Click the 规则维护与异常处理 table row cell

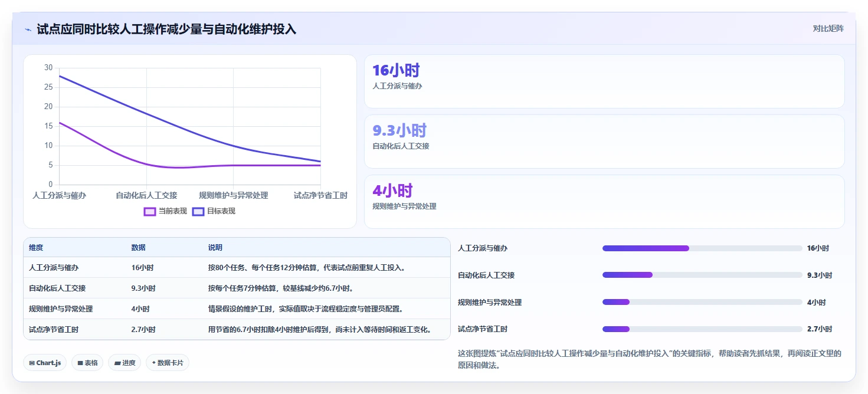[x=61, y=309]
